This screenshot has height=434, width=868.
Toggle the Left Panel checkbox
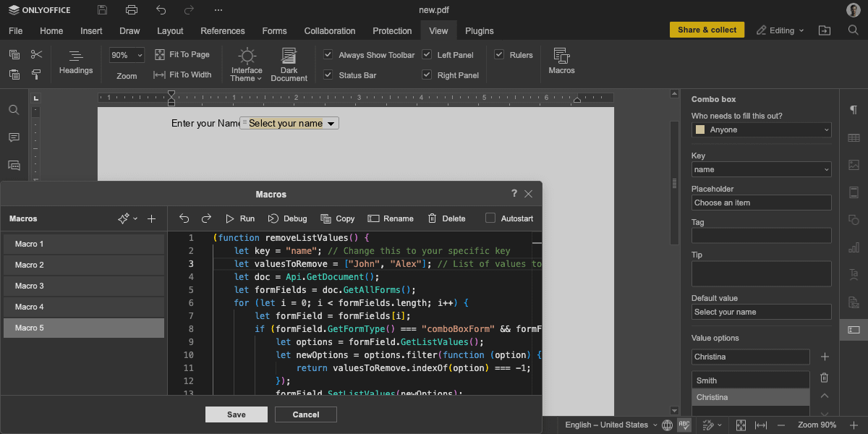427,54
